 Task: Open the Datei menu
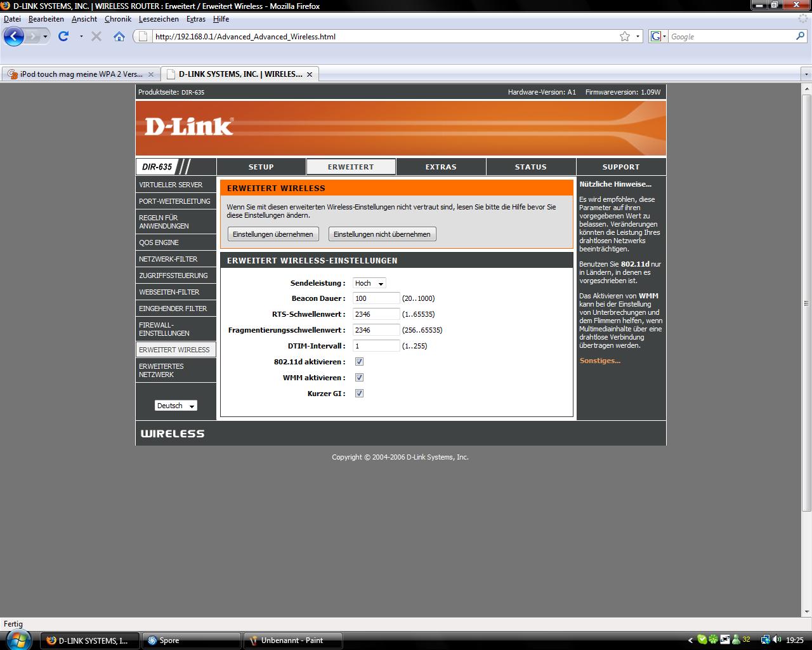(12, 19)
